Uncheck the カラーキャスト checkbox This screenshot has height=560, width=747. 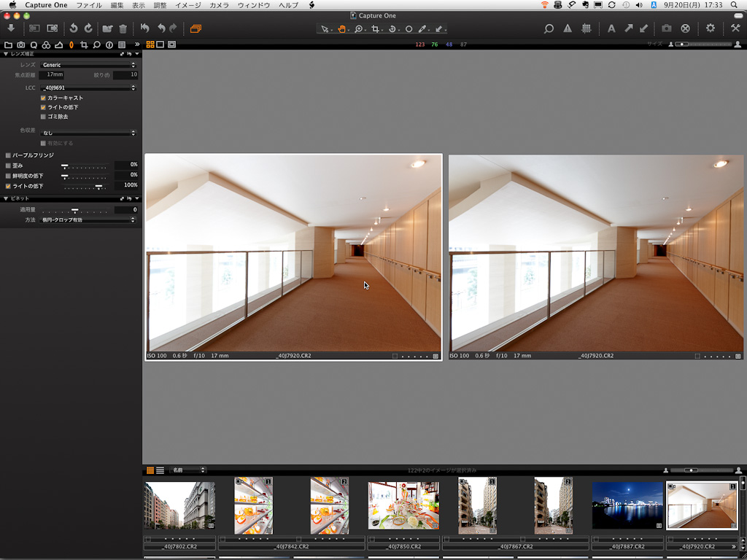tap(44, 98)
